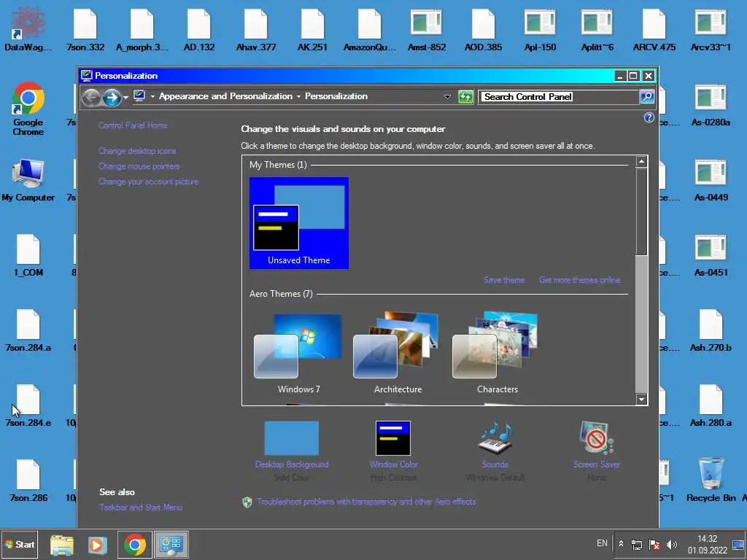Open Desktop Background solid color swatch

pos(292,438)
